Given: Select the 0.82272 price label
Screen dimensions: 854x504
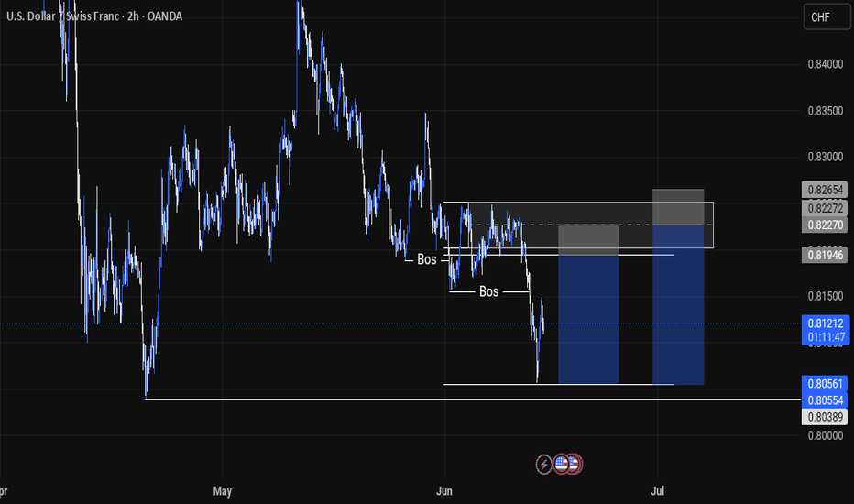Looking at the screenshot, I should pyautogui.click(x=825, y=208).
